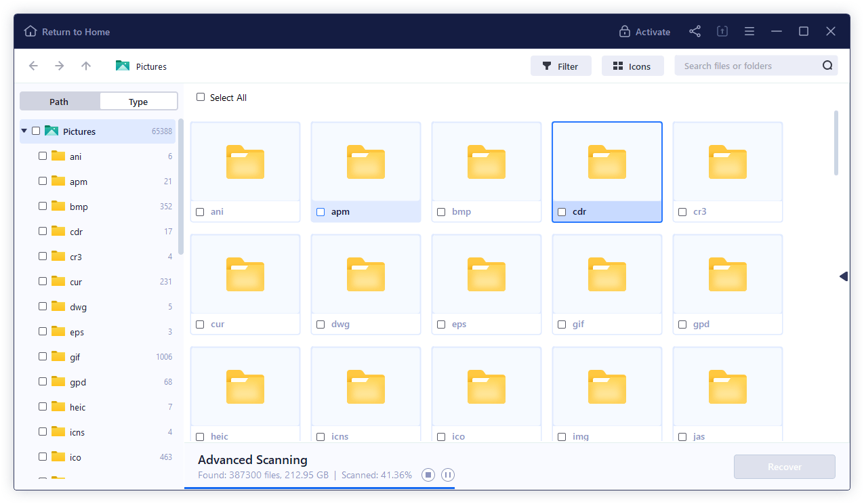
Task: Switch view mode using Icons button
Action: pyautogui.click(x=632, y=66)
